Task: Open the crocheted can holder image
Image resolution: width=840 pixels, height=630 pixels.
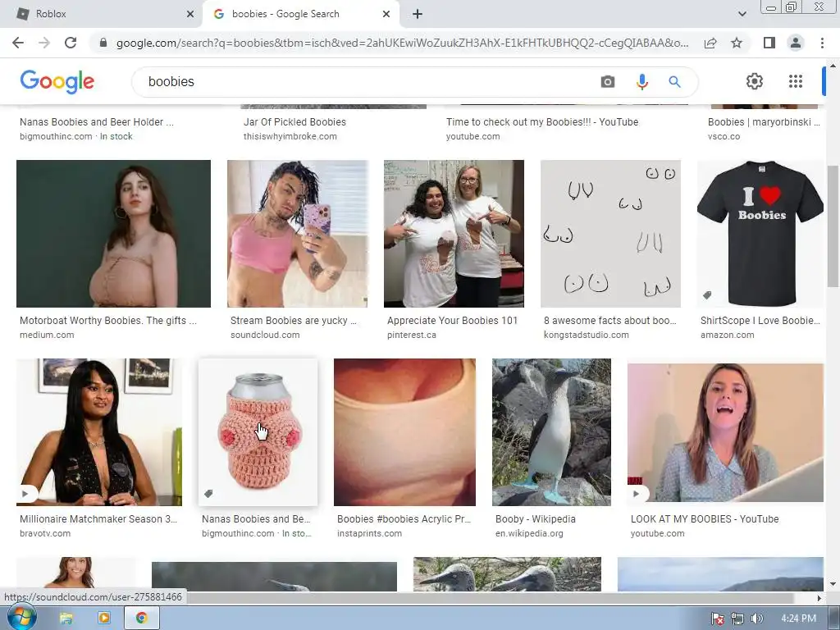Action: click(258, 431)
